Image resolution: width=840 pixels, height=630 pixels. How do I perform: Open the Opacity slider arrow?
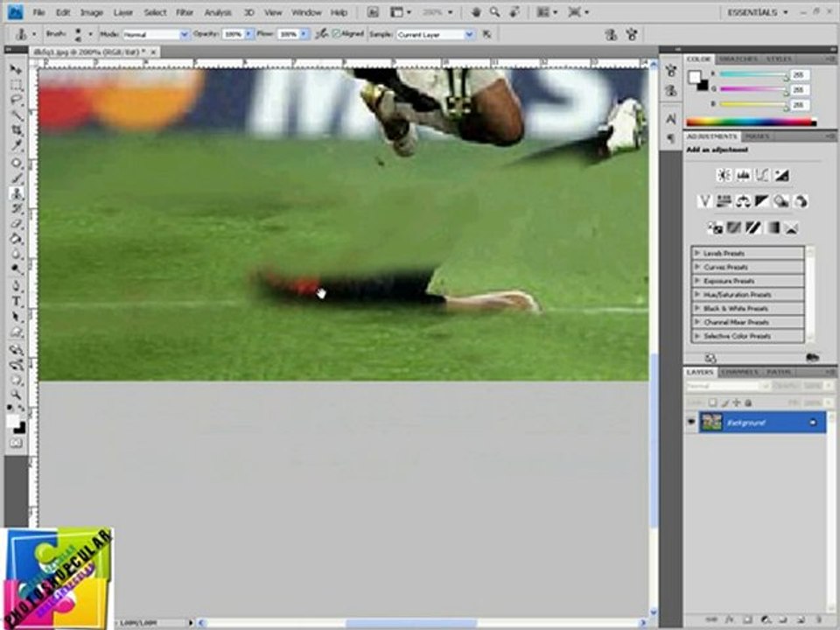click(x=248, y=34)
